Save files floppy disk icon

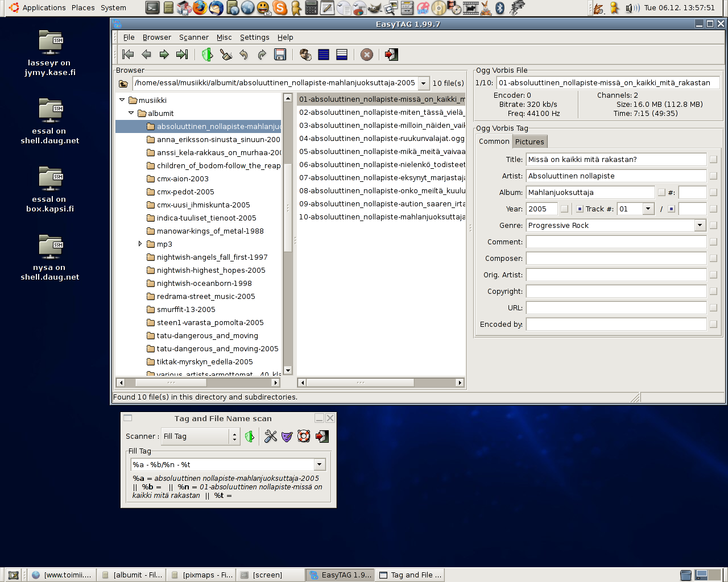pyautogui.click(x=280, y=55)
